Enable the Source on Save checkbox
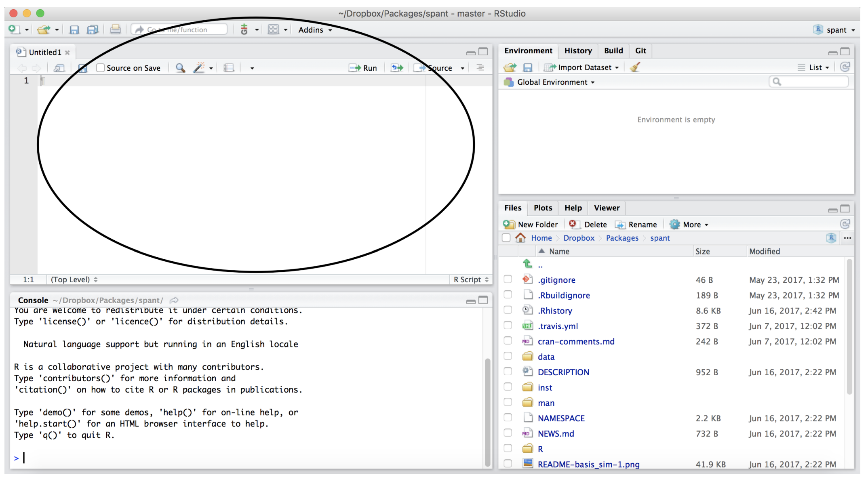The width and height of the screenshot is (868, 479). [x=101, y=68]
